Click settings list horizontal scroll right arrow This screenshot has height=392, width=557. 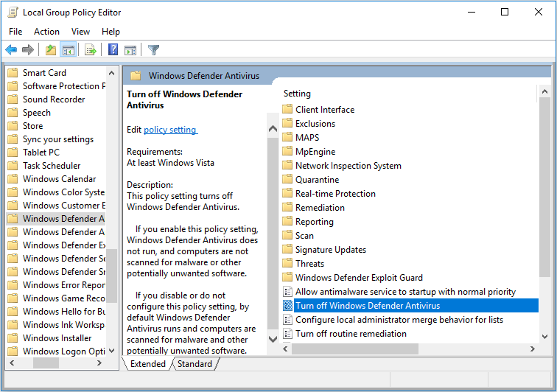[532, 349]
